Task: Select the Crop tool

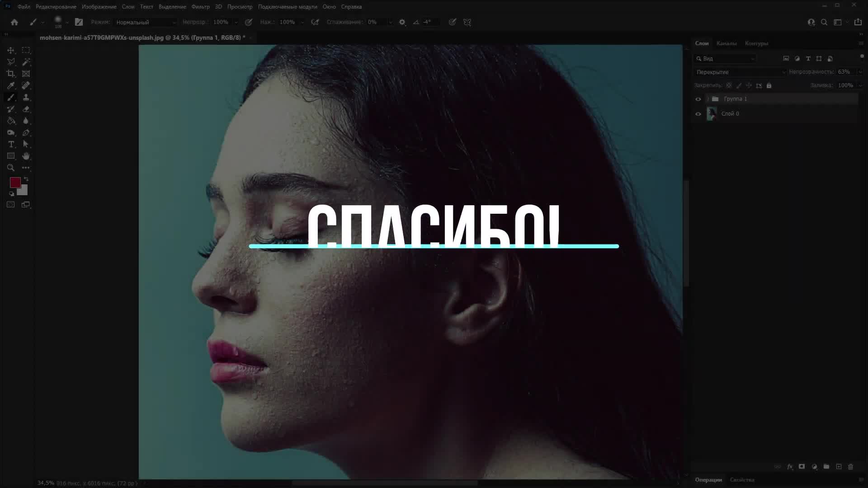Action: click(11, 74)
